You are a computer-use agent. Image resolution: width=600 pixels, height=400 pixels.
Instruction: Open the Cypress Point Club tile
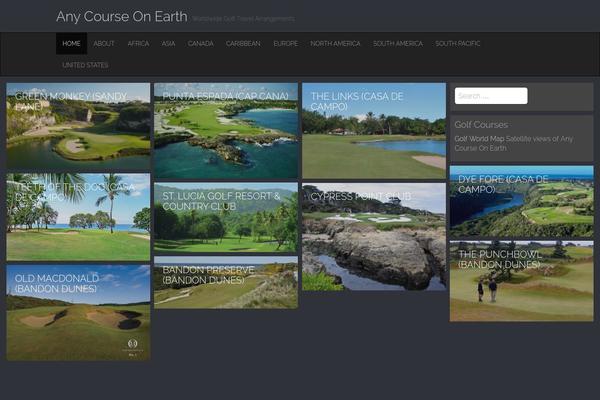tap(374, 237)
